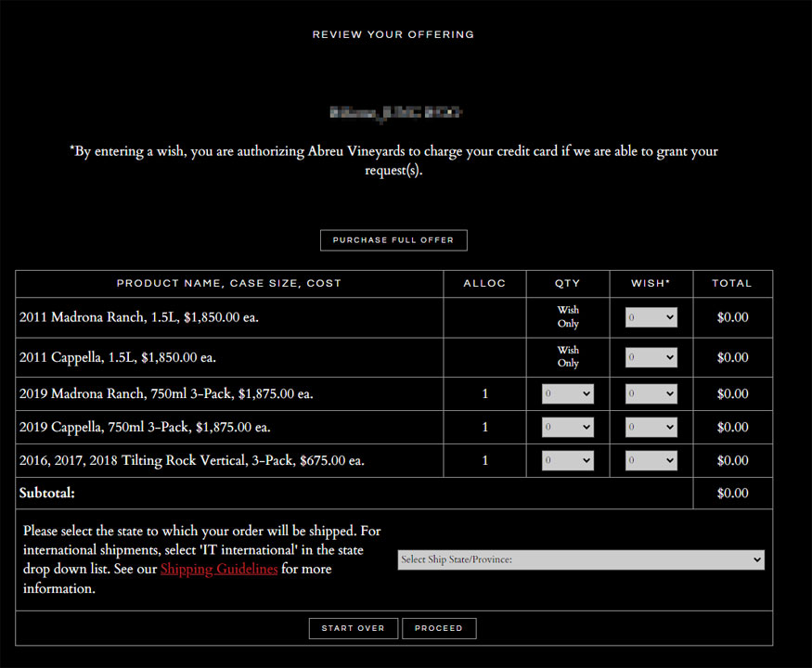Screen dimensions: 812x668
Task: Click the Proceed button
Action: point(439,628)
